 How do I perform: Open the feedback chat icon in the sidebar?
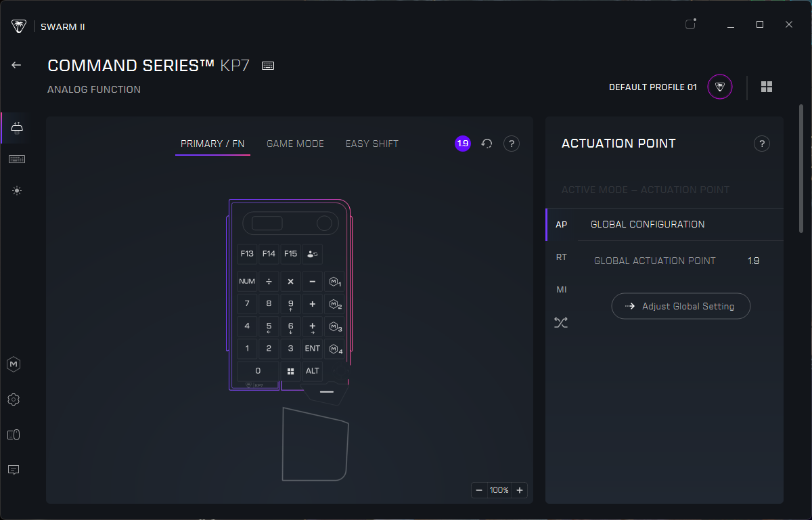pos(14,469)
